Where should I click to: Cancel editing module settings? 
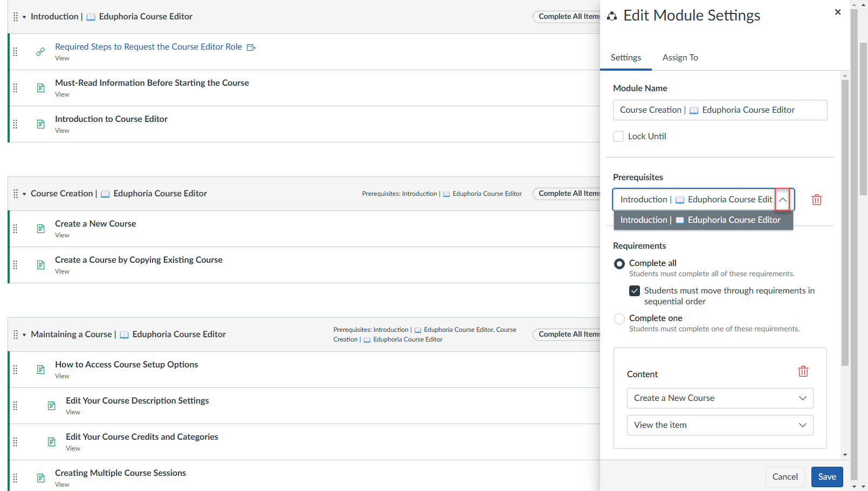point(784,477)
